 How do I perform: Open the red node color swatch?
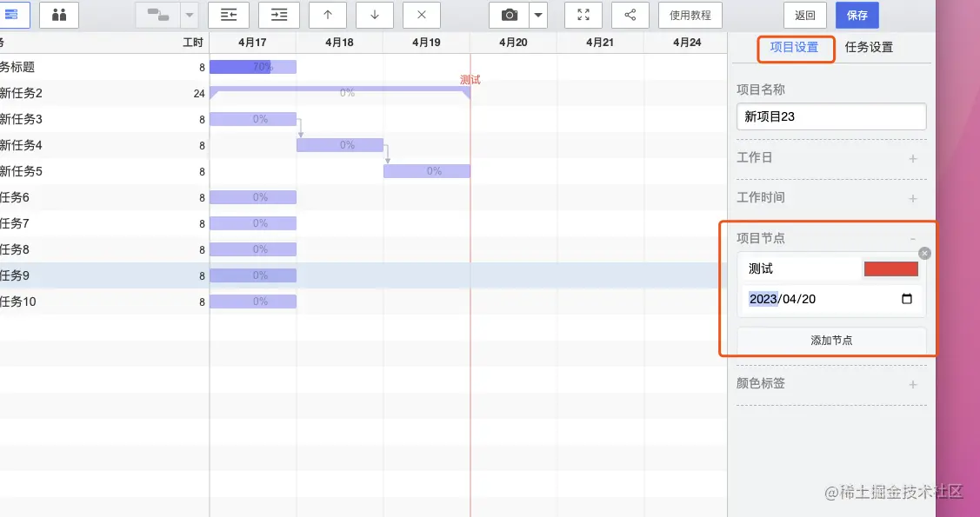point(890,269)
